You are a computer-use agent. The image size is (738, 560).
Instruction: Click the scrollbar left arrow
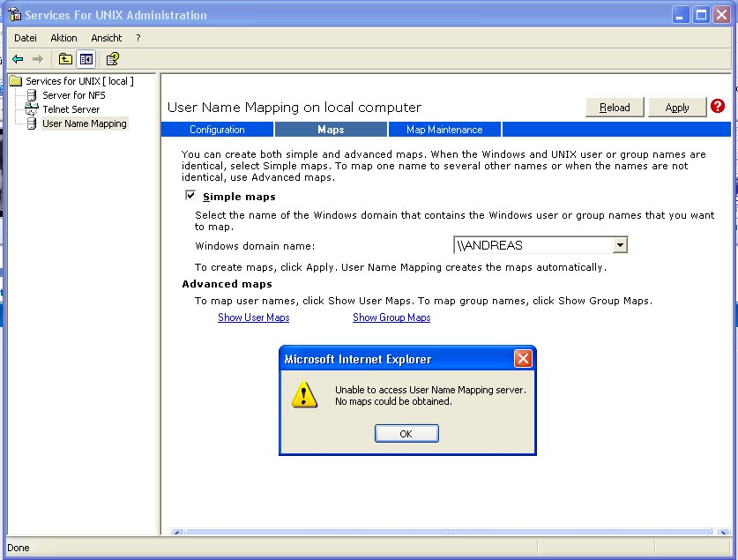177,533
